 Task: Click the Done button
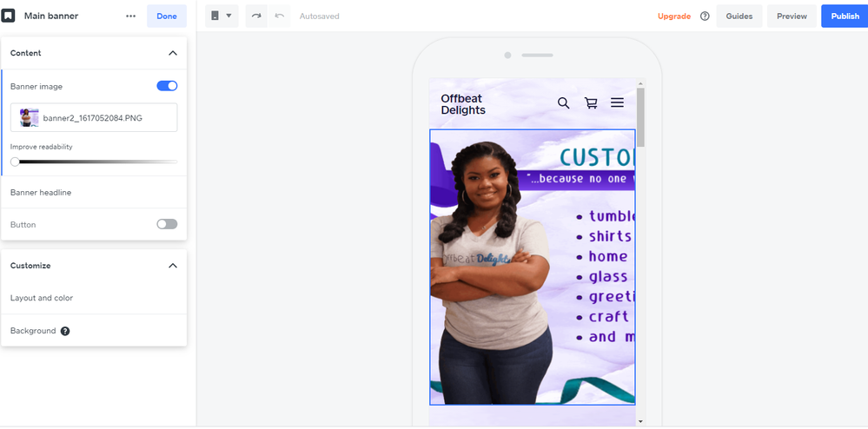[x=166, y=16]
